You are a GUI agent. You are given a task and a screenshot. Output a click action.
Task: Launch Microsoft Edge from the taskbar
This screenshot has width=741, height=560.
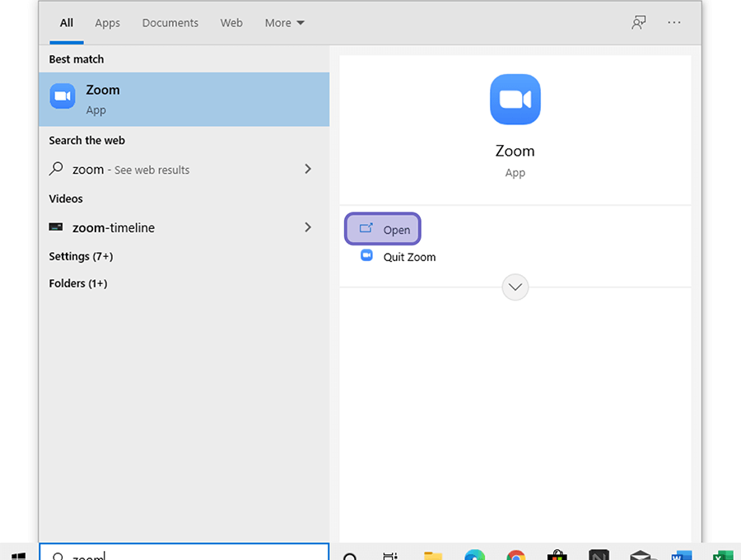pos(474,555)
